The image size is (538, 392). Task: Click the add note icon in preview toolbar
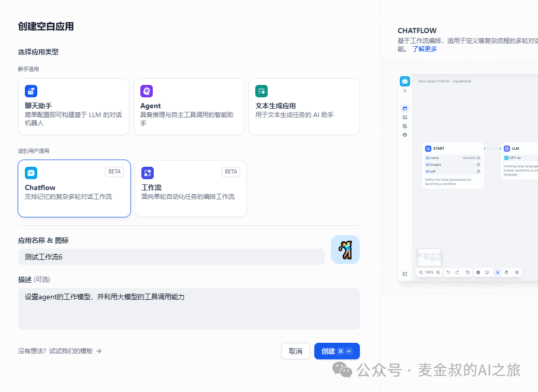(487, 272)
